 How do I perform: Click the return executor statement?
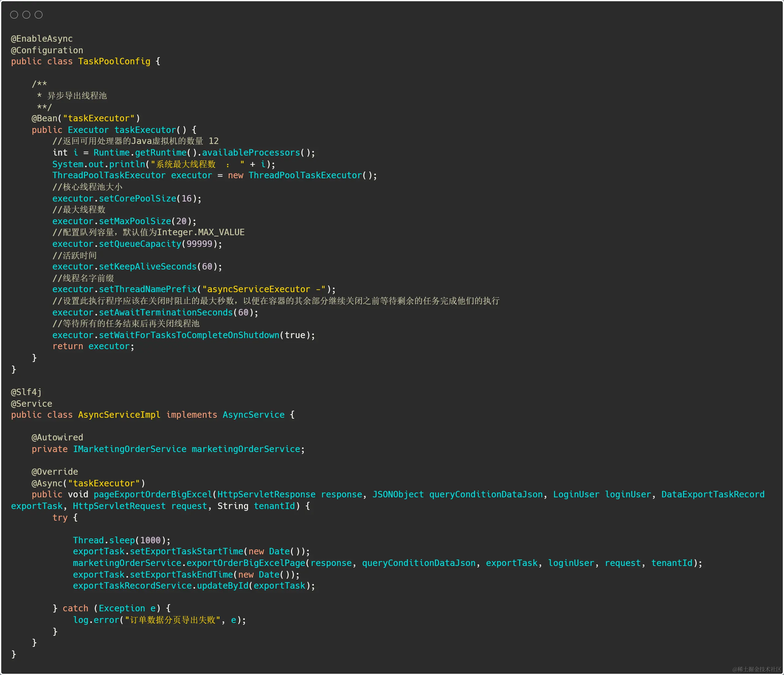tap(93, 346)
